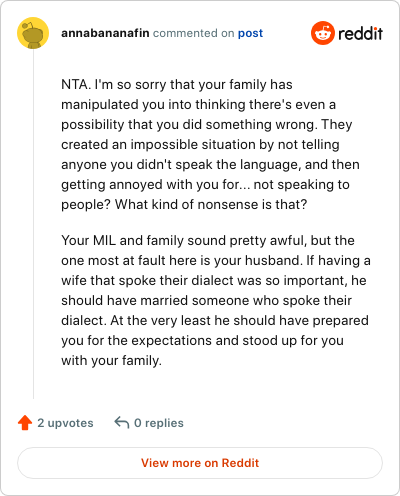
Task: Follow the blue "post" link
Action: coord(250,34)
